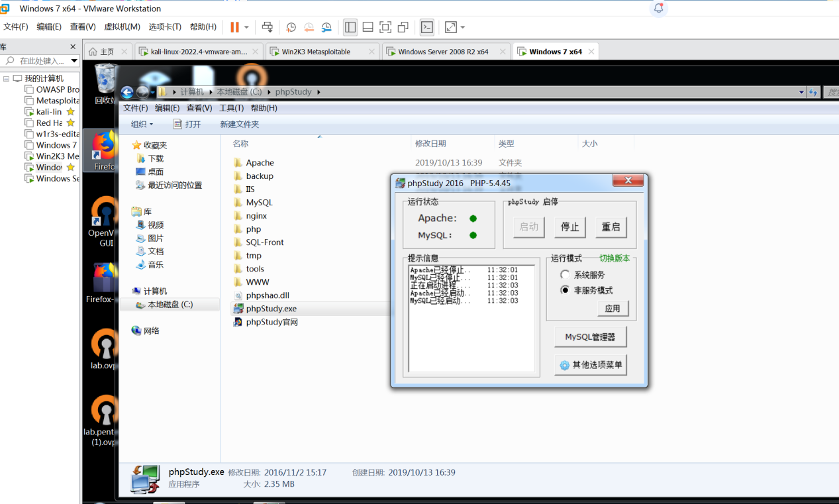Click the stretch guest display icon
The height and width of the screenshot is (504, 839).
(451, 27)
